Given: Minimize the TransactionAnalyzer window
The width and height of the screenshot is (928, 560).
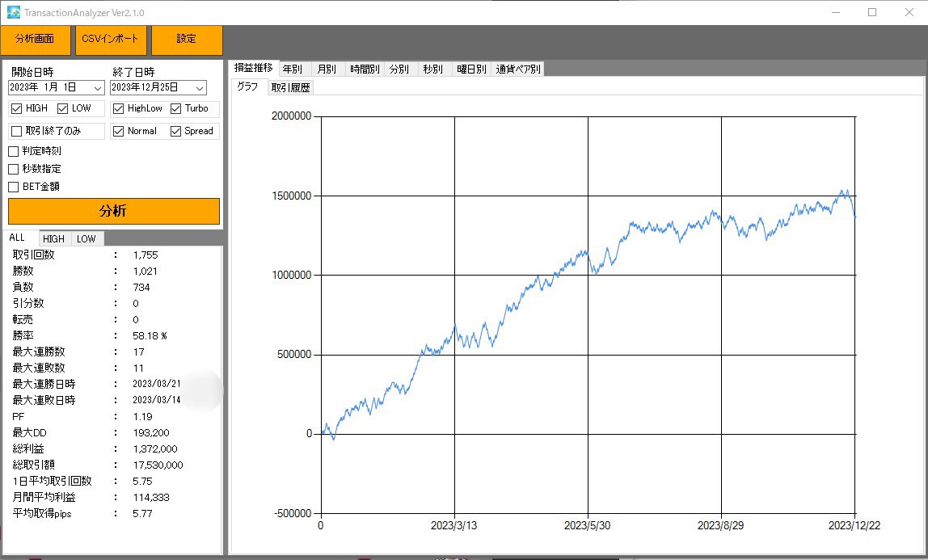Looking at the screenshot, I should click(836, 12).
